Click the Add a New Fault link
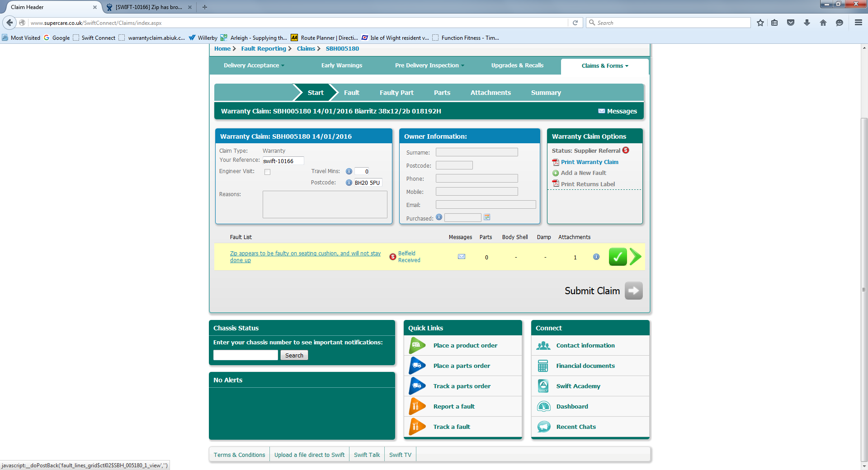This screenshot has width=868, height=470. (x=583, y=173)
